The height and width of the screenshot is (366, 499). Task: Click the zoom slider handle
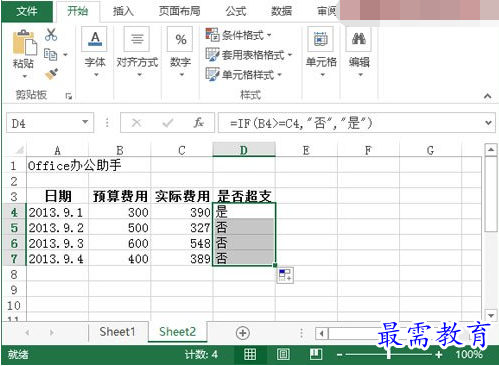(x=389, y=354)
